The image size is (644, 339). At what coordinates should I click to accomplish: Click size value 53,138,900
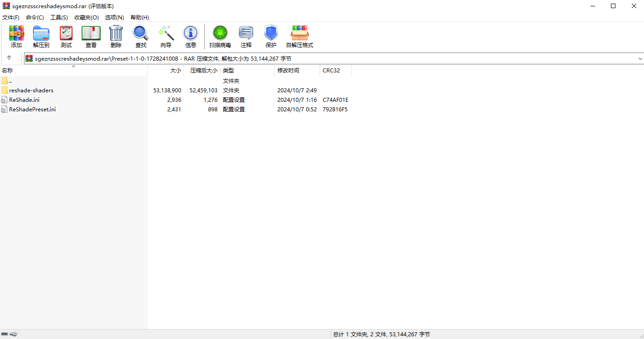coord(167,90)
